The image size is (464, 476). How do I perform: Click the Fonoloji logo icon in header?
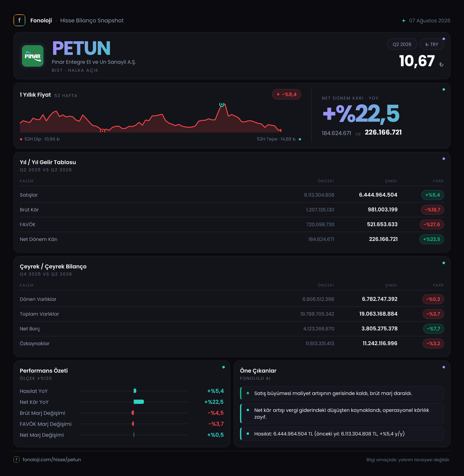click(19, 20)
